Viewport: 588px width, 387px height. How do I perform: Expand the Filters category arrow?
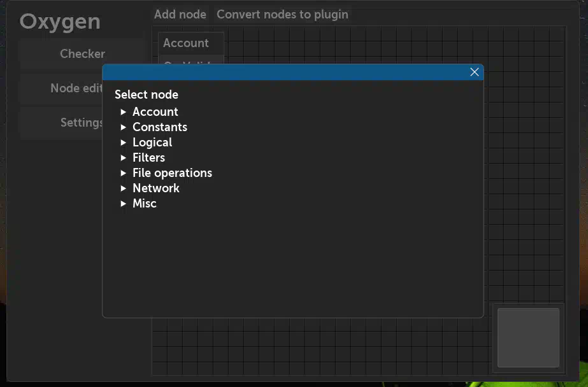(x=124, y=158)
